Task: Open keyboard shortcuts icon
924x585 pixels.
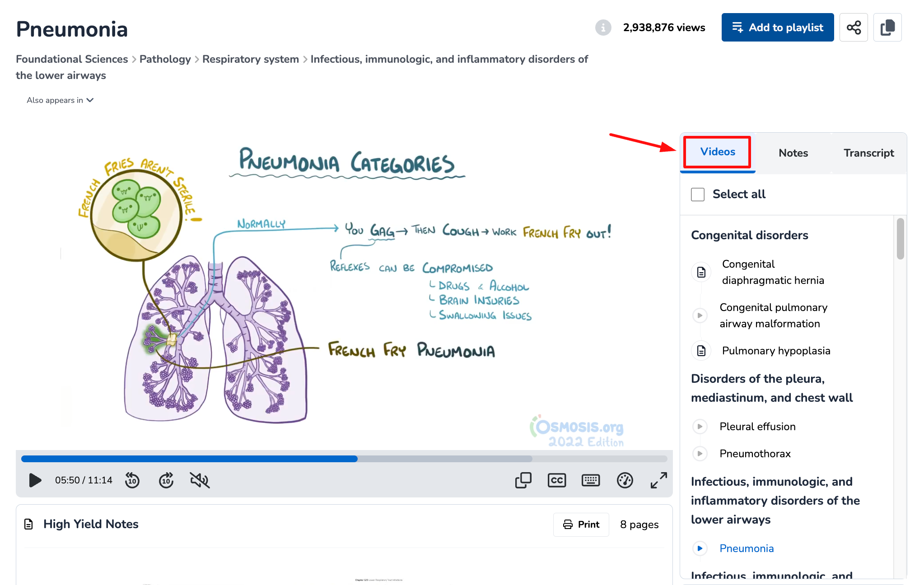Action: click(x=591, y=480)
